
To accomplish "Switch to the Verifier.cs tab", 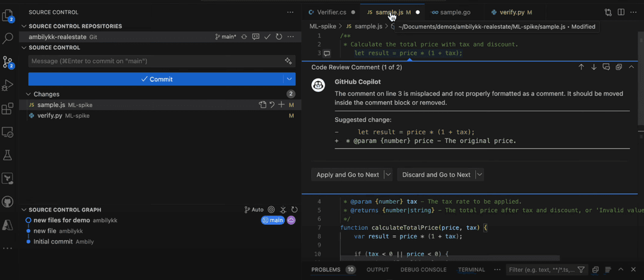I will click(x=332, y=13).
